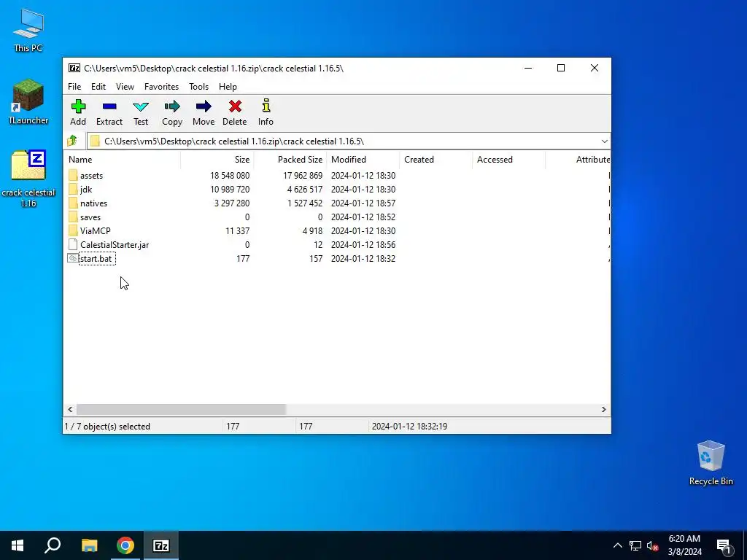
Task: Select the saves folder icon
Action: [x=73, y=217]
